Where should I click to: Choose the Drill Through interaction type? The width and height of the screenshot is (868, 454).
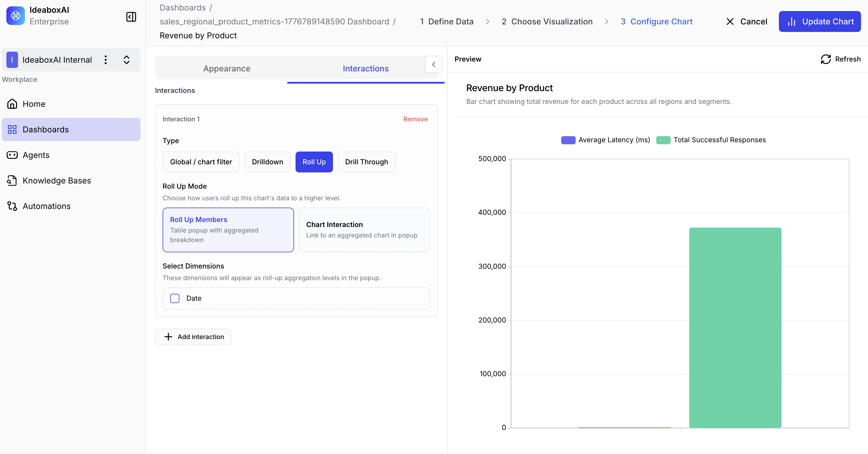tap(367, 162)
